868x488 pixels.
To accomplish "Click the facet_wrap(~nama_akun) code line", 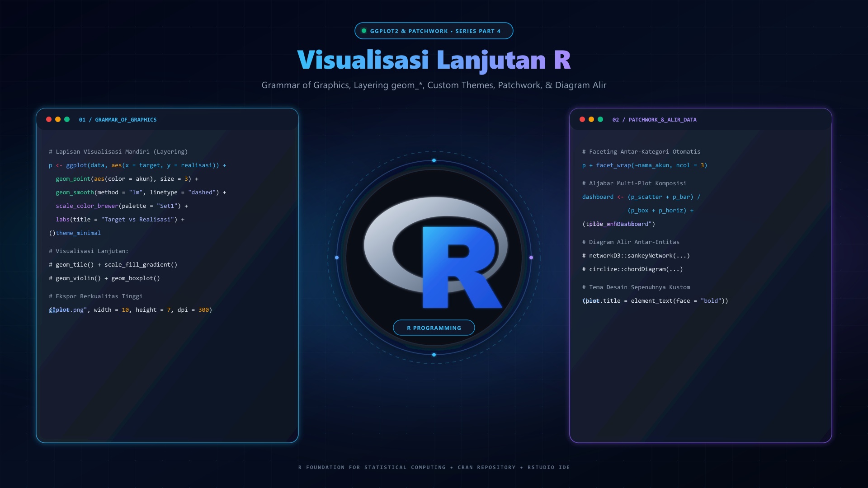I will click(645, 165).
